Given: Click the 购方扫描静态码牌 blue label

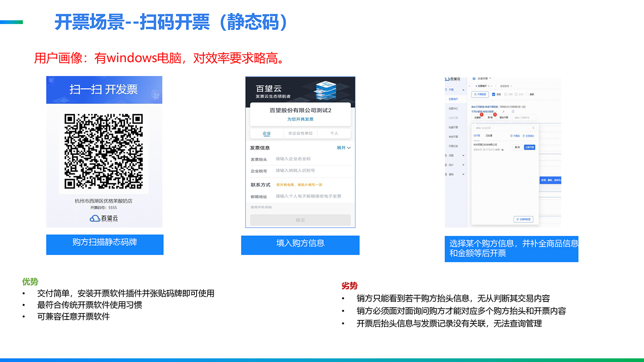Looking at the screenshot, I should pyautogui.click(x=105, y=244).
